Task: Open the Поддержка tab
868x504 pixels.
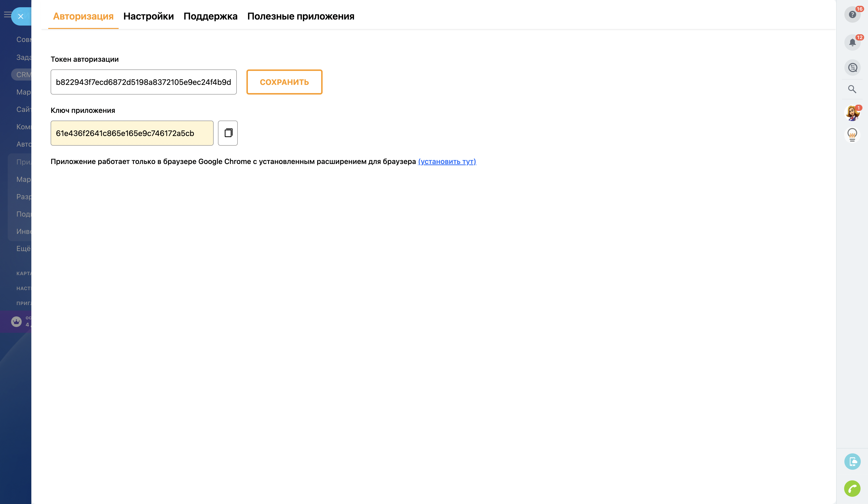Action: click(210, 16)
